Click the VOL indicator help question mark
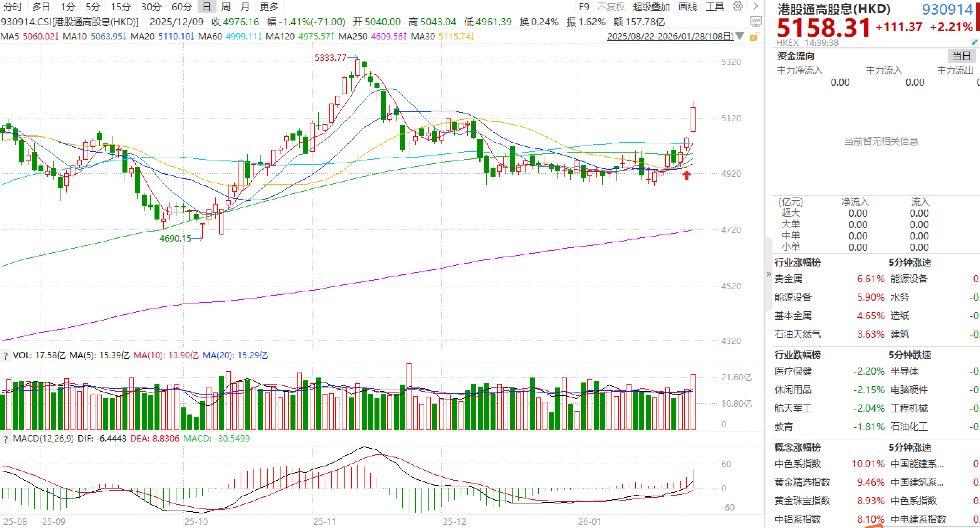This screenshot has height=528, width=980. click(x=5, y=356)
